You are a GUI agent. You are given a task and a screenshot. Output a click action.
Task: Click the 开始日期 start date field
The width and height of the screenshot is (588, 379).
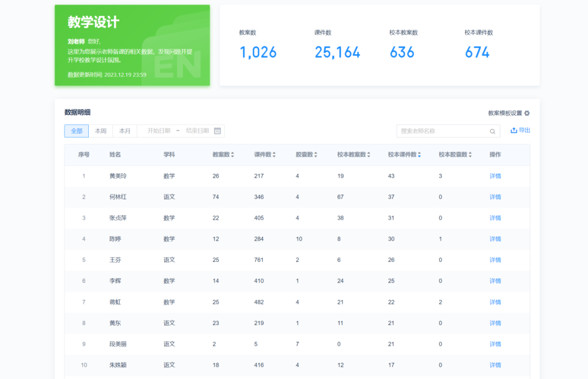[158, 131]
